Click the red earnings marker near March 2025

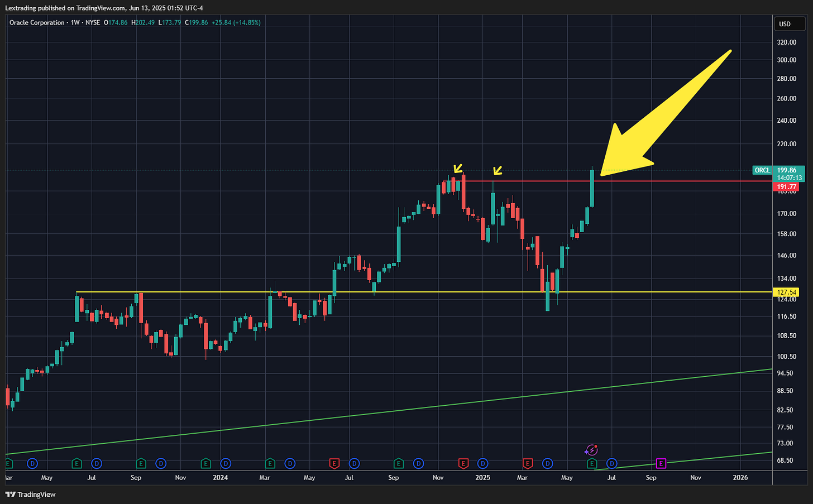tap(528, 463)
